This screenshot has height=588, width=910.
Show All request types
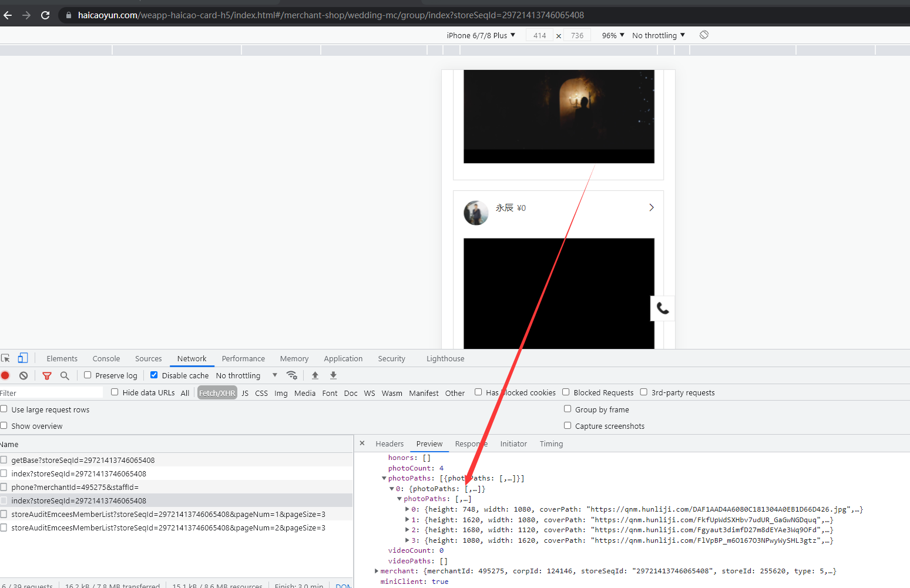pos(185,393)
